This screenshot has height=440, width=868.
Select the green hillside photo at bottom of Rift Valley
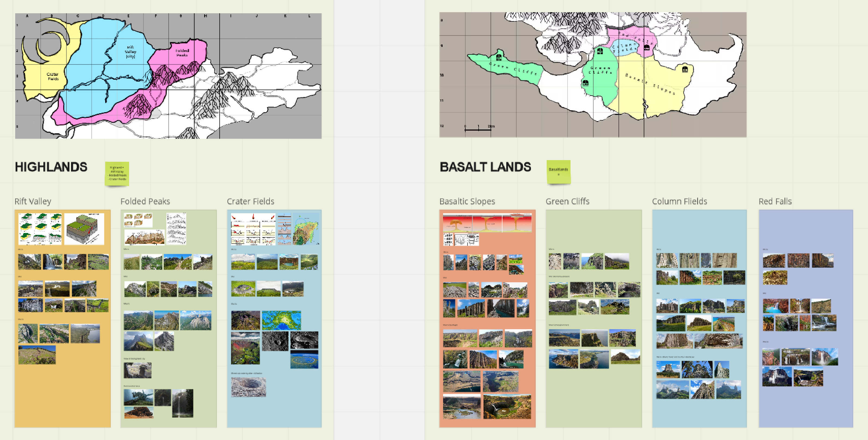pos(37,354)
